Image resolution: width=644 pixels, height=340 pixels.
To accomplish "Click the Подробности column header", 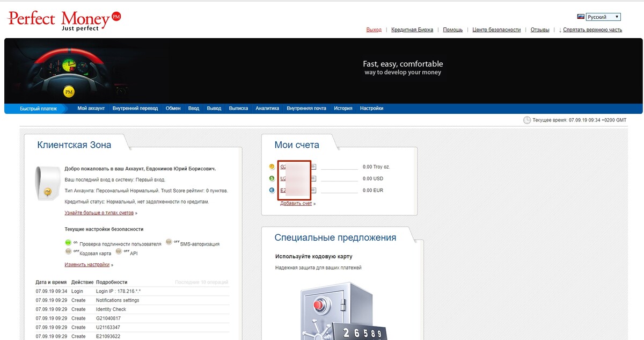I will (112, 282).
